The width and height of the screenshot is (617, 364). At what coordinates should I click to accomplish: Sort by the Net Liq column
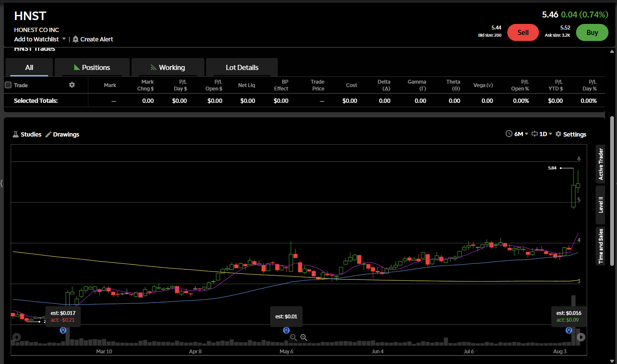click(x=247, y=85)
